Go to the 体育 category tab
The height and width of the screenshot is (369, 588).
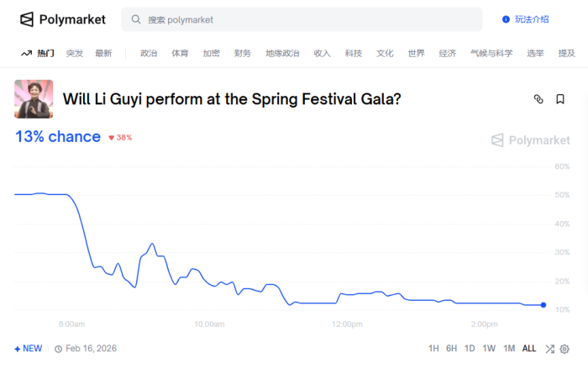click(x=180, y=53)
